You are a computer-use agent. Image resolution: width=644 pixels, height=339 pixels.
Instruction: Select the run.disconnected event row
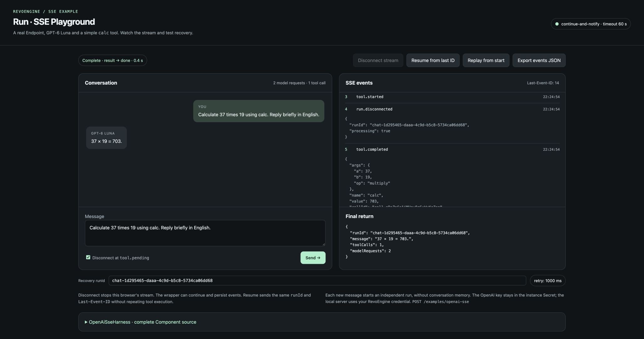(x=452, y=109)
